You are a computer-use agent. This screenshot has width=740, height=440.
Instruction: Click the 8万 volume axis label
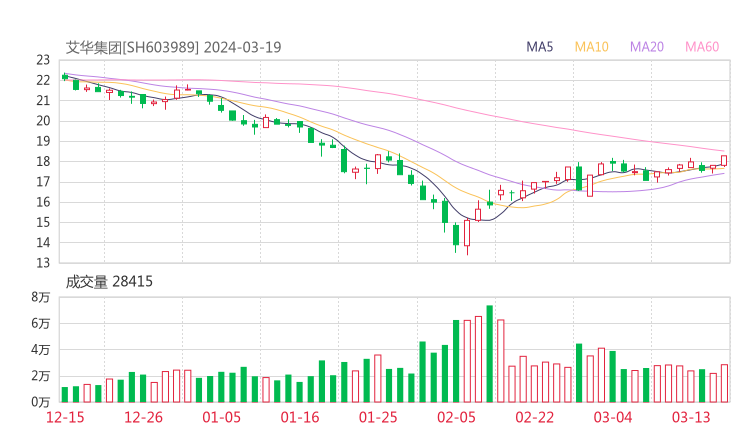tap(41, 297)
